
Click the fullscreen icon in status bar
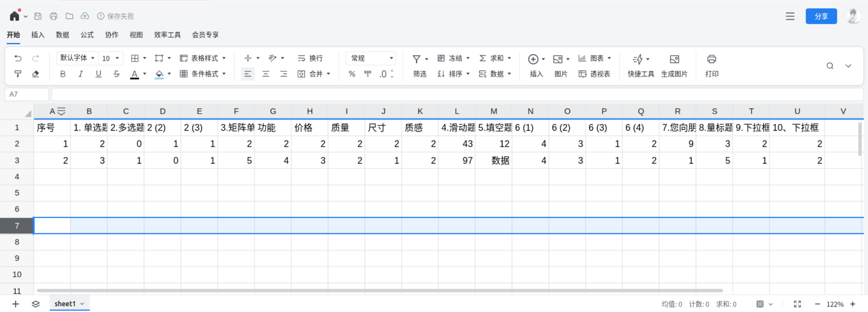797,304
